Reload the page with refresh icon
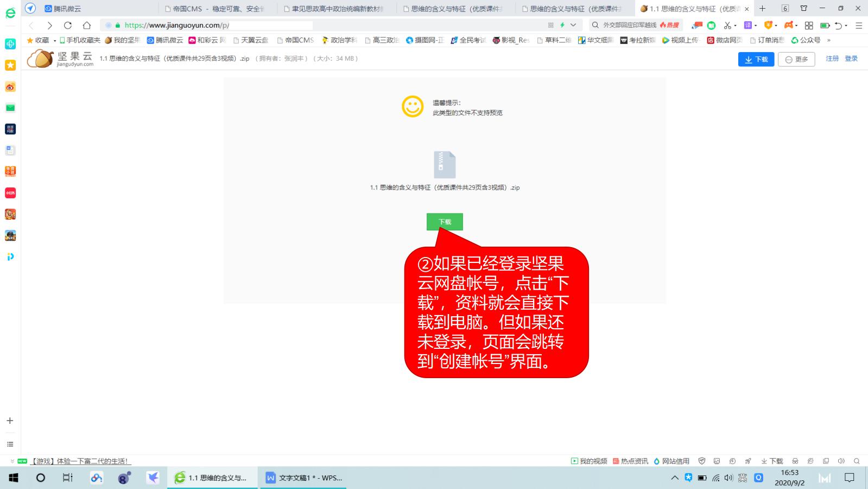 (68, 26)
